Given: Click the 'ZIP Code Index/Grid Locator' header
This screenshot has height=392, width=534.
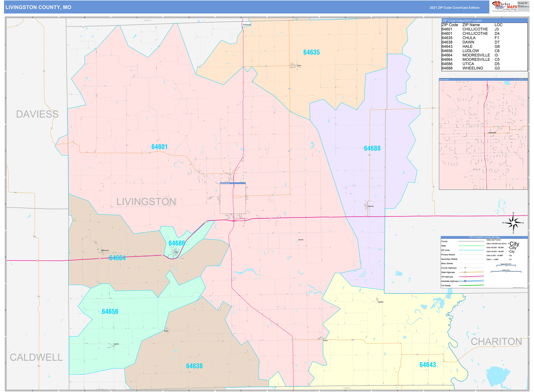Looking at the screenshot, I should pyautogui.click(x=462, y=21).
